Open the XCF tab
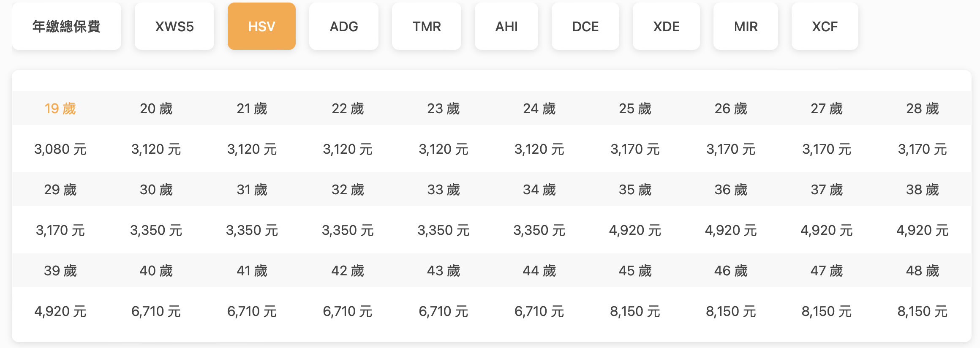This screenshot has width=980, height=348. pyautogui.click(x=825, y=27)
